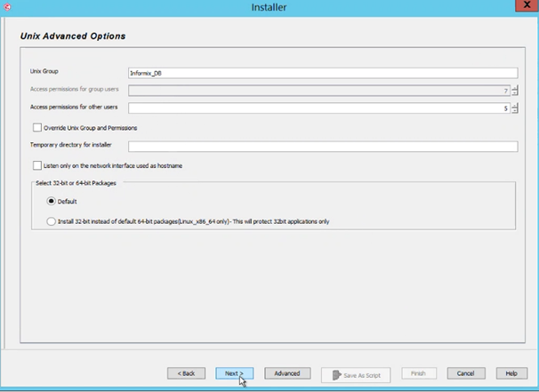Click the Unix Group label
Screen dimensions: 539x392
coord(44,71)
